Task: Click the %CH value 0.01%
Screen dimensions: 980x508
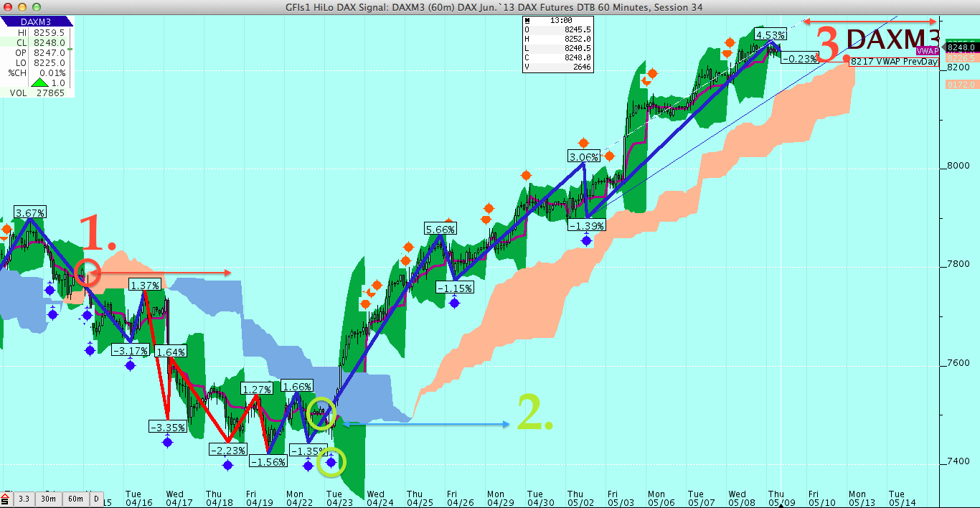Action: pos(54,72)
